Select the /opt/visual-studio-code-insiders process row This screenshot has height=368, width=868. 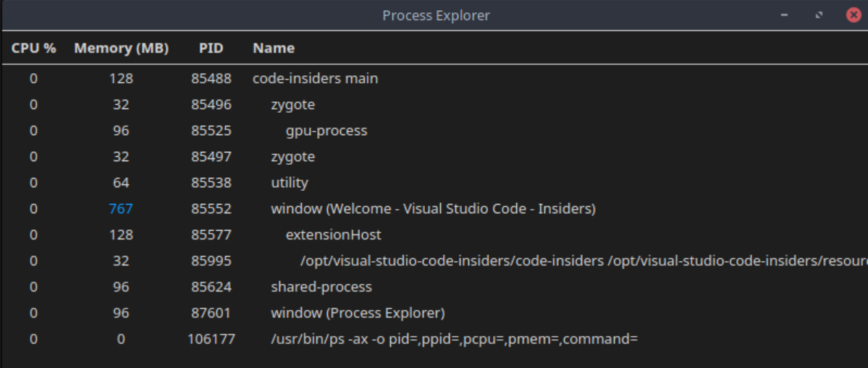coord(434,261)
